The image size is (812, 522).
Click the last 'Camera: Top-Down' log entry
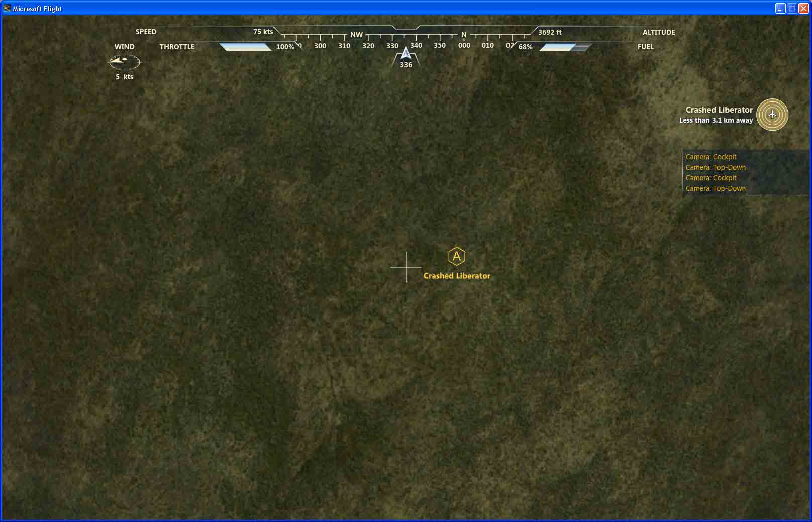pyautogui.click(x=716, y=188)
